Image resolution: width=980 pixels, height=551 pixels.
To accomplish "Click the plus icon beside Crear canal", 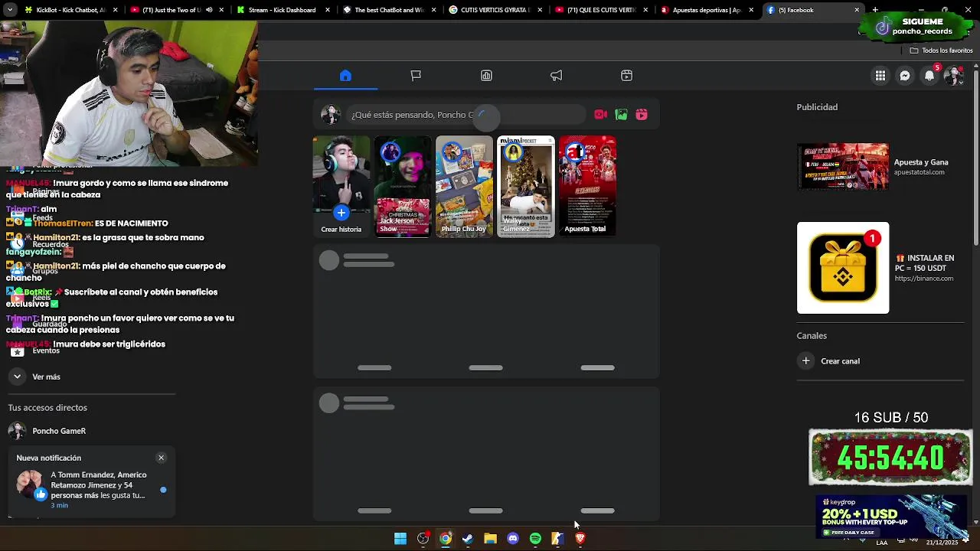I will [805, 360].
